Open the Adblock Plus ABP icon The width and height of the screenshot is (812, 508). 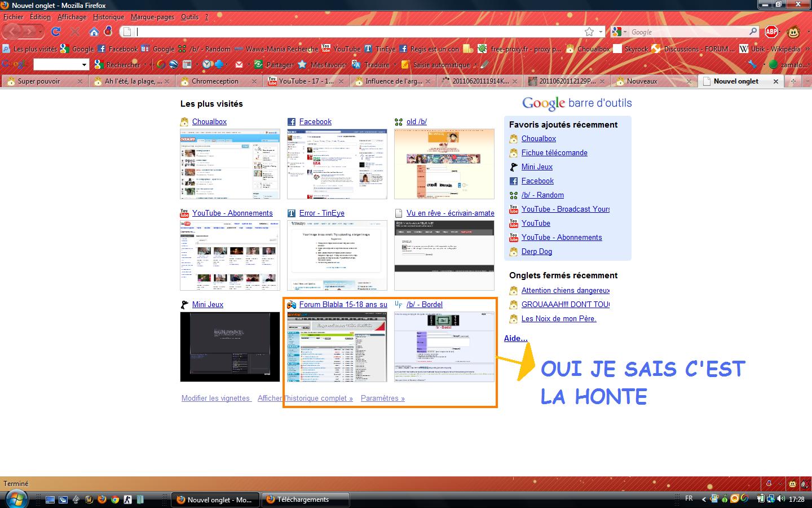coord(771,32)
